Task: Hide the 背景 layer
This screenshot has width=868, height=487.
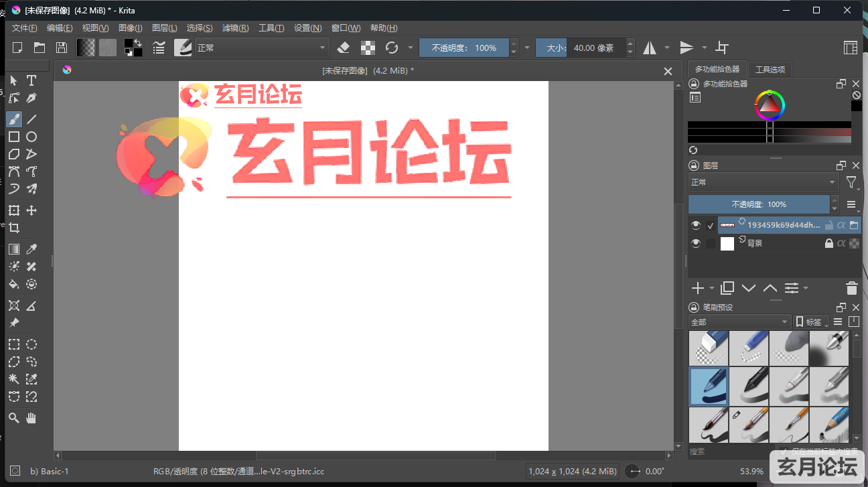Action: coord(696,243)
